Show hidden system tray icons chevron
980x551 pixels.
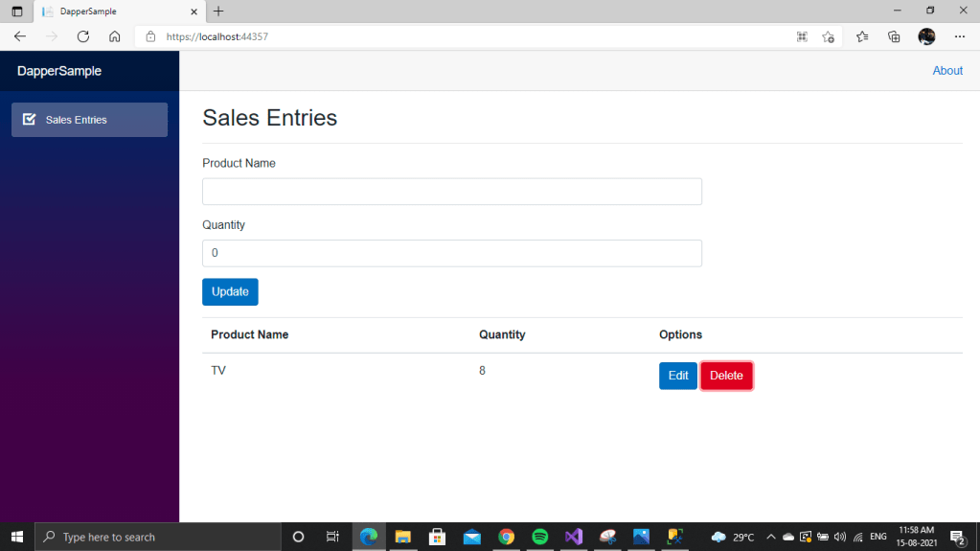click(770, 537)
